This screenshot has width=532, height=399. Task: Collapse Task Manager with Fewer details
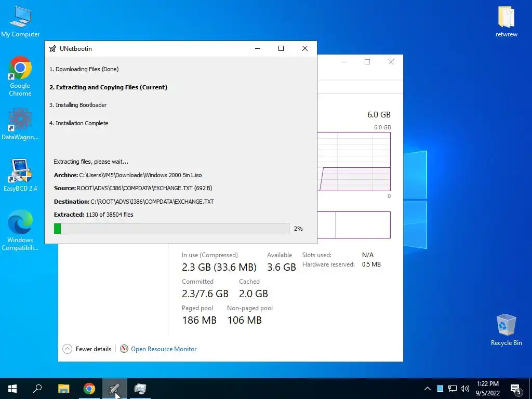(x=87, y=349)
